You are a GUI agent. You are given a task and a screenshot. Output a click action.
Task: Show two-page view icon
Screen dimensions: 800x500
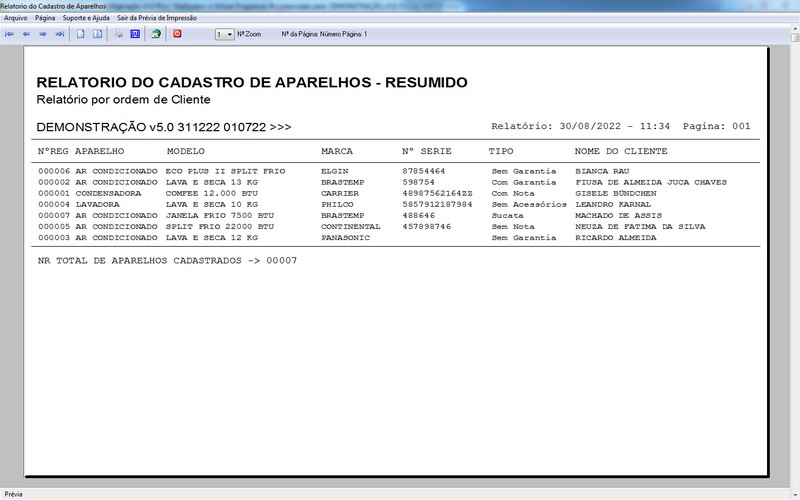click(x=97, y=34)
